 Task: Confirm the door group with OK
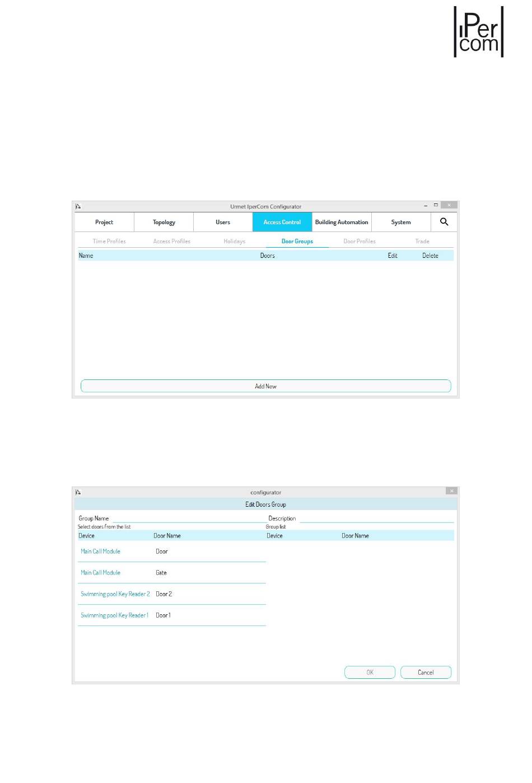(x=370, y=672)
